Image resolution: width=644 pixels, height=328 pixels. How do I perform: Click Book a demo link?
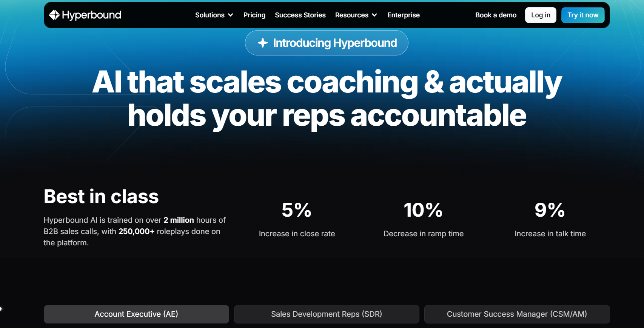[496, 15]
